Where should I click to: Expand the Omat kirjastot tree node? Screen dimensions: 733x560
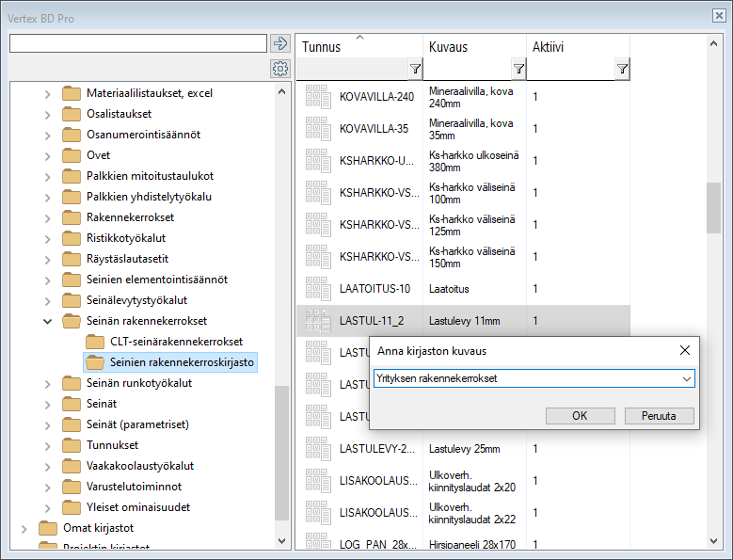coord(24,528)
